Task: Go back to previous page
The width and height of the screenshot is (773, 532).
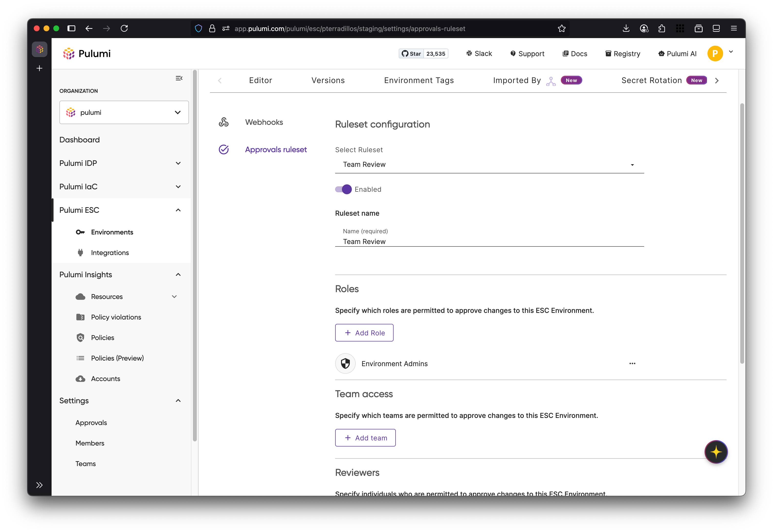Action: (x=89, y=29)
